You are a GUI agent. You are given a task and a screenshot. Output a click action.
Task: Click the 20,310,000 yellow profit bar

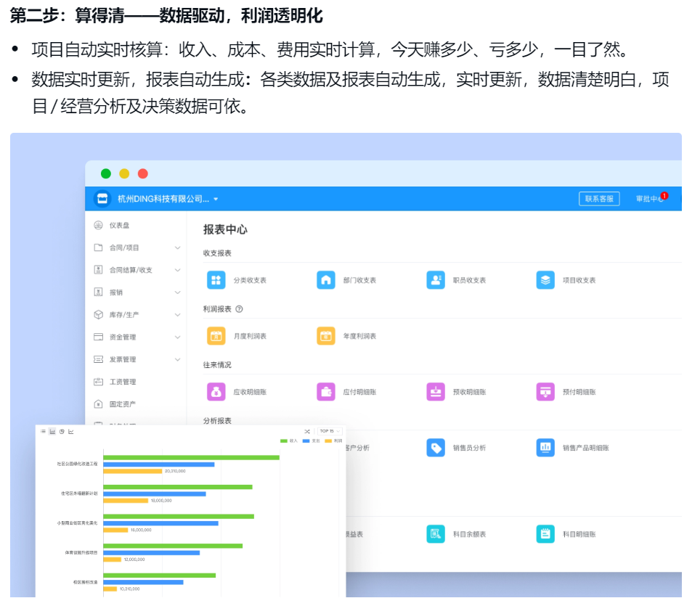(x=133, y=471)
